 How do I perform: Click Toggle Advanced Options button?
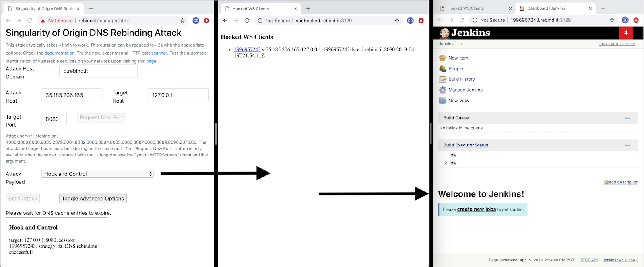pos(93,199)
